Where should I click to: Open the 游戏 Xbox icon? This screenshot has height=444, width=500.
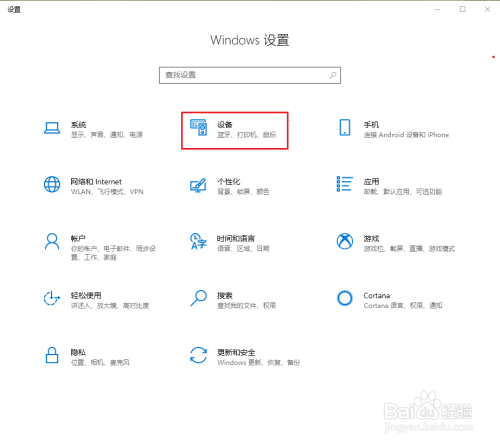(345, 241)
